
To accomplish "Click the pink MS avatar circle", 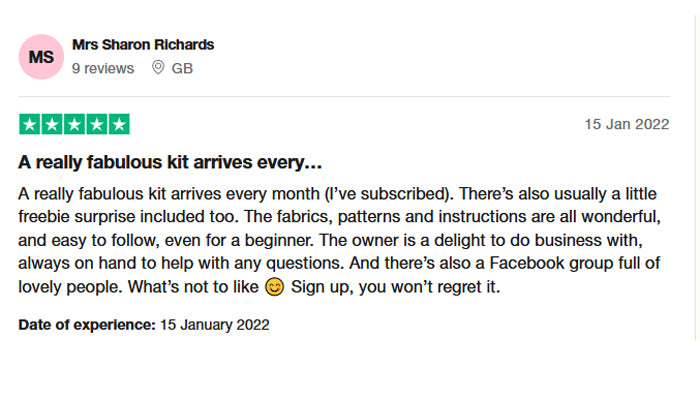I will (41, 57).
